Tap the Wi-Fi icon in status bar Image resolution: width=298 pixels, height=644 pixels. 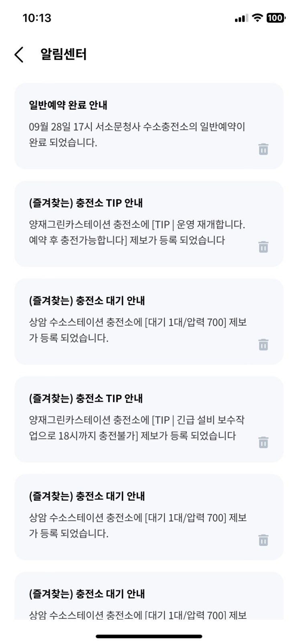point(257,18)
